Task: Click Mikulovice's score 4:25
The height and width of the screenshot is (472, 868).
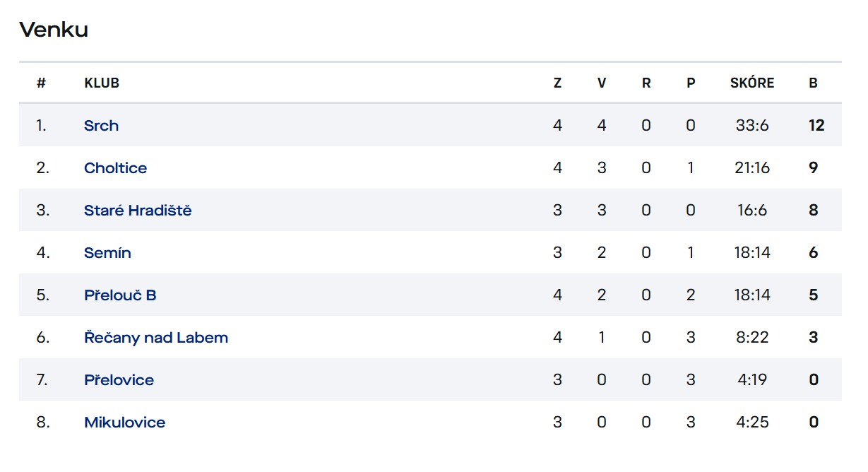Action: (x=752, y=423)
